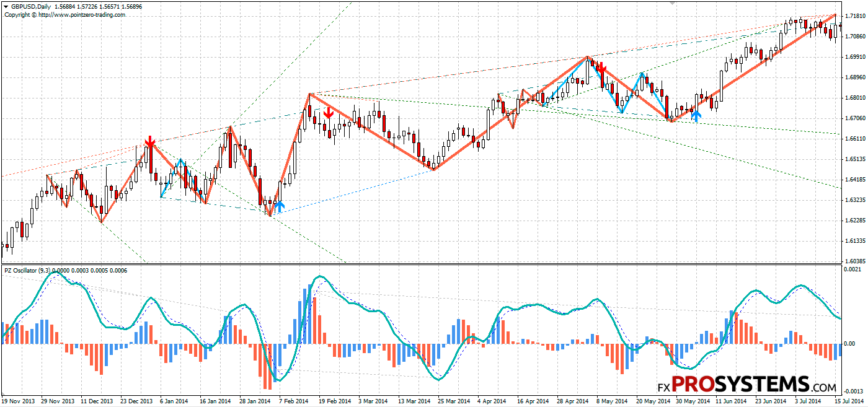868x407 pixels.
Task: Click price level 1.67060 on the axis
Action: (x=856, y=118)
